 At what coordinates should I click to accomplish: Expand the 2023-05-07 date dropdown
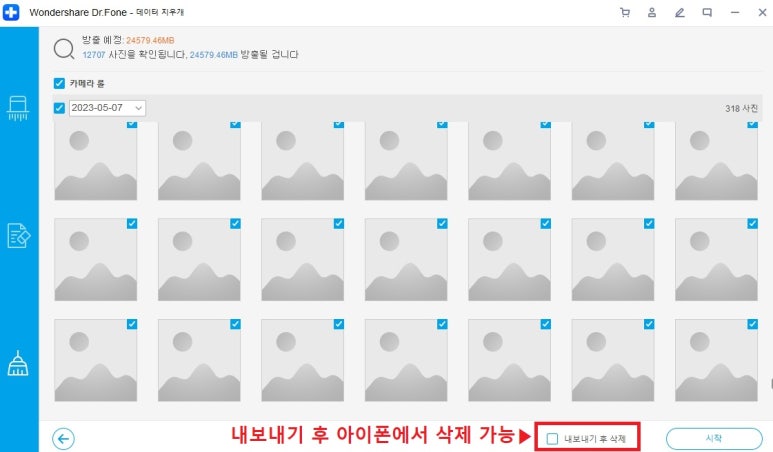(x=138, y=108)
